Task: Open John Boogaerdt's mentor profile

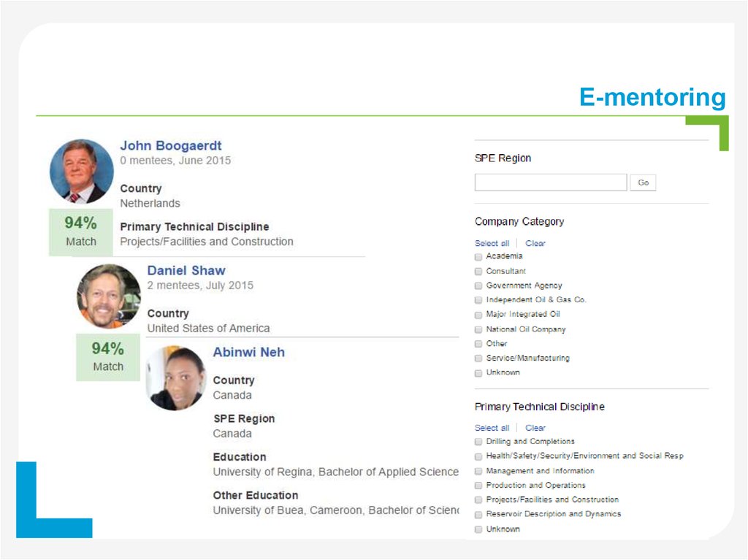Action: 170,145
